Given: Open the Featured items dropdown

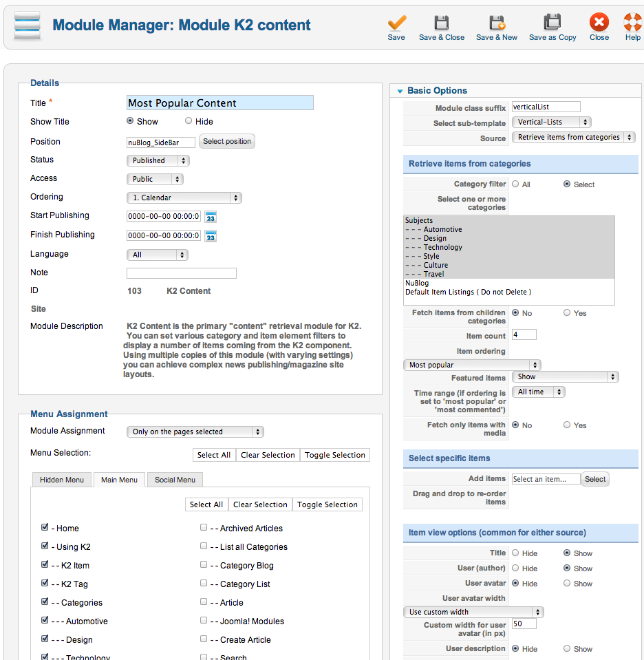Looking at the screenshot, I should coord(566,376).
